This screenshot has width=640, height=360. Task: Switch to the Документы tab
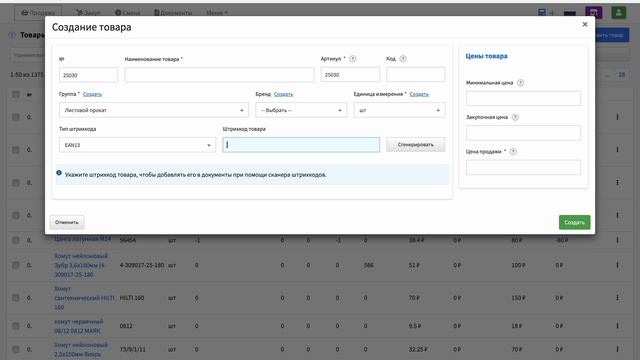[x=173, y=13]
